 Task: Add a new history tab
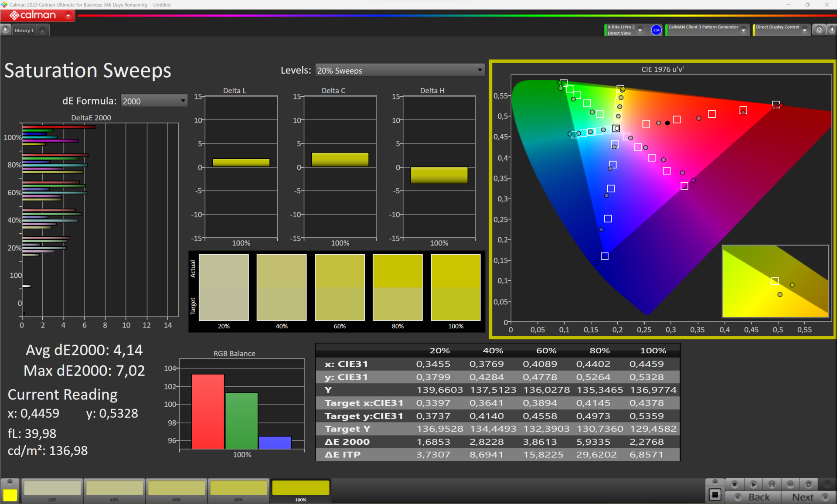tap(42, 31)
